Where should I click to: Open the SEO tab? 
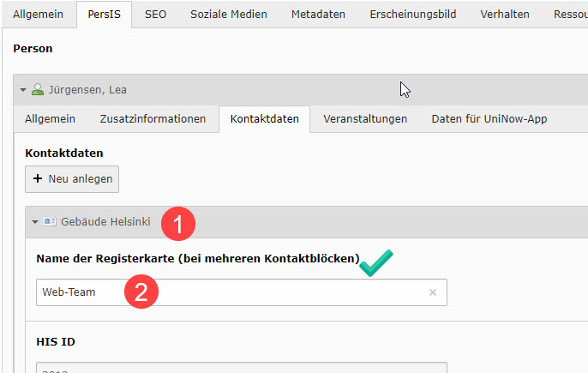155,15
